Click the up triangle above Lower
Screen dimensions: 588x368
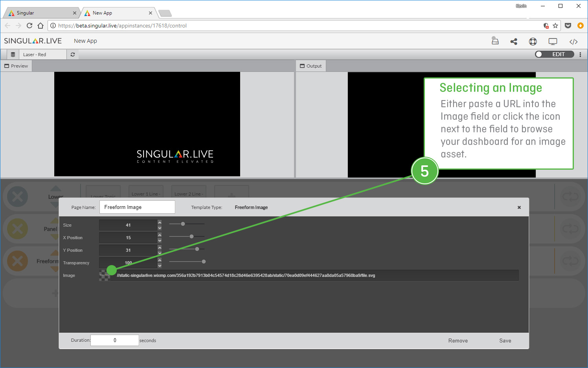point(55,189)
